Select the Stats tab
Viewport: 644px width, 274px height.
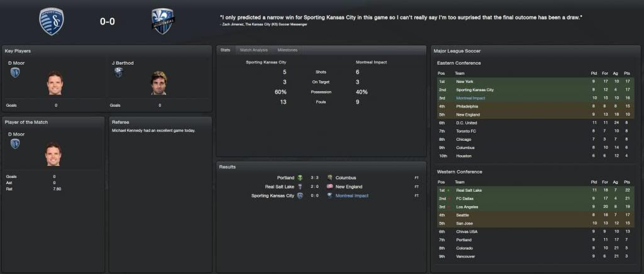[x=225, y=50]
